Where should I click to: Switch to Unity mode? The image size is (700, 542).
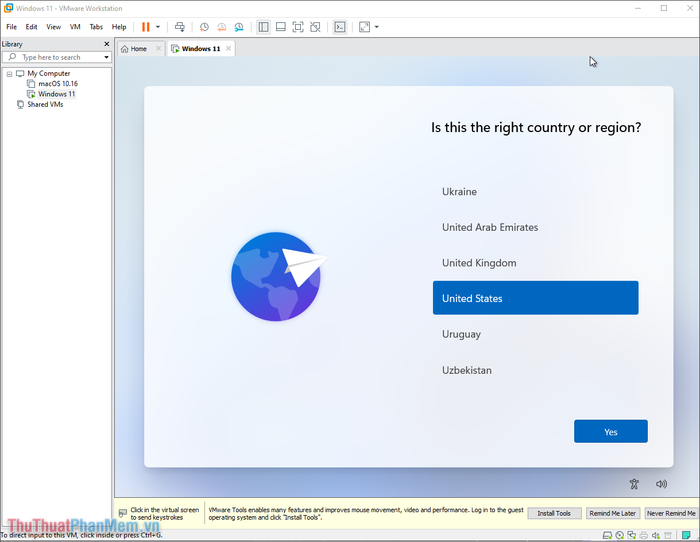[x=315, y=27]
